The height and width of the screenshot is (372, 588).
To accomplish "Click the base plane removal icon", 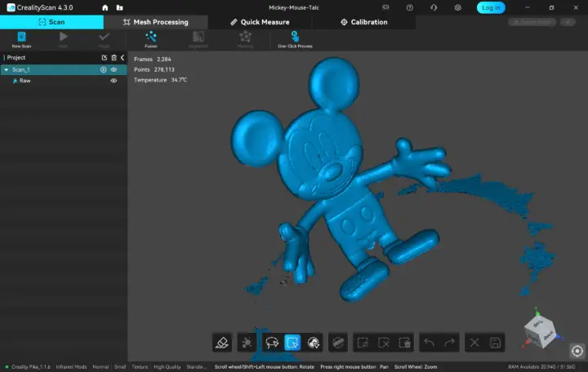I will coord(338,343).
